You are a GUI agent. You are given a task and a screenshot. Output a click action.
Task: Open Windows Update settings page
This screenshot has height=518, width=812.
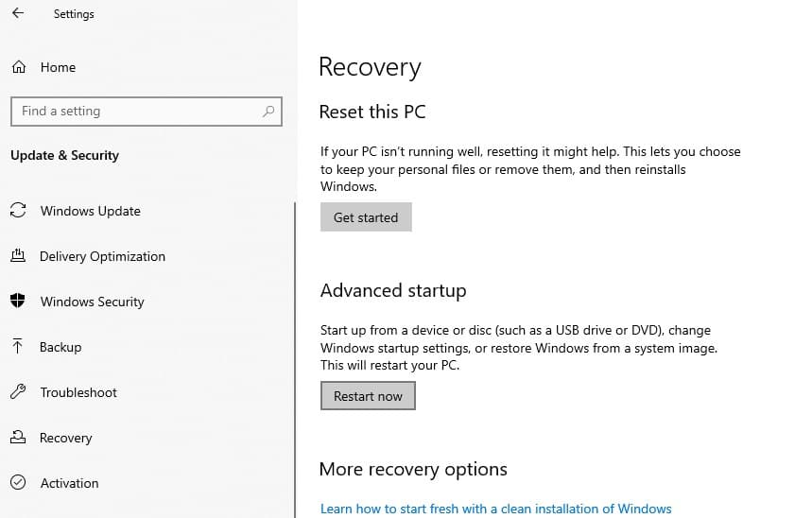click(x=90, y=211)
